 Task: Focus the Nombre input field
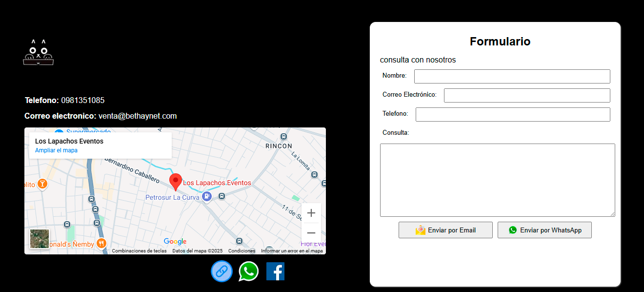512,76
